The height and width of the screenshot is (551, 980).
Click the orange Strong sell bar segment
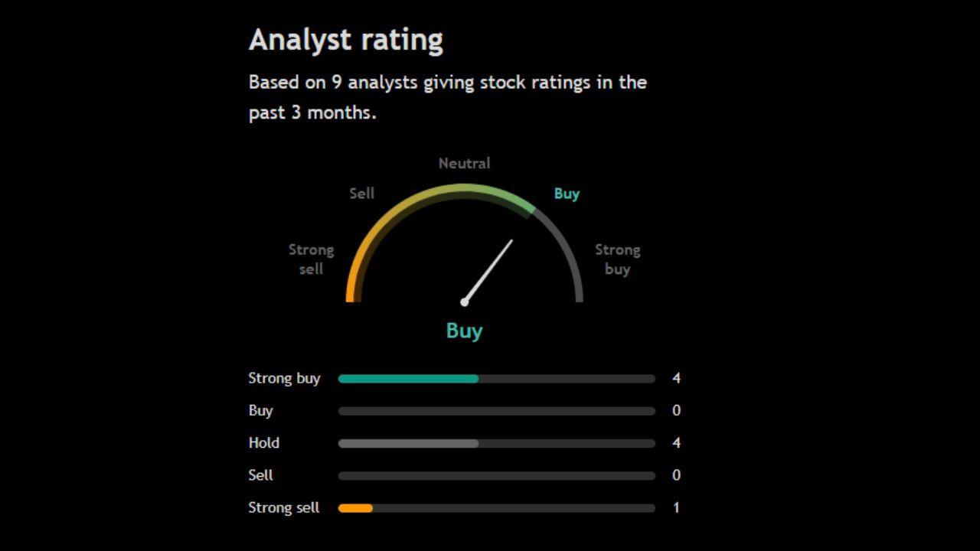point(355,508)
